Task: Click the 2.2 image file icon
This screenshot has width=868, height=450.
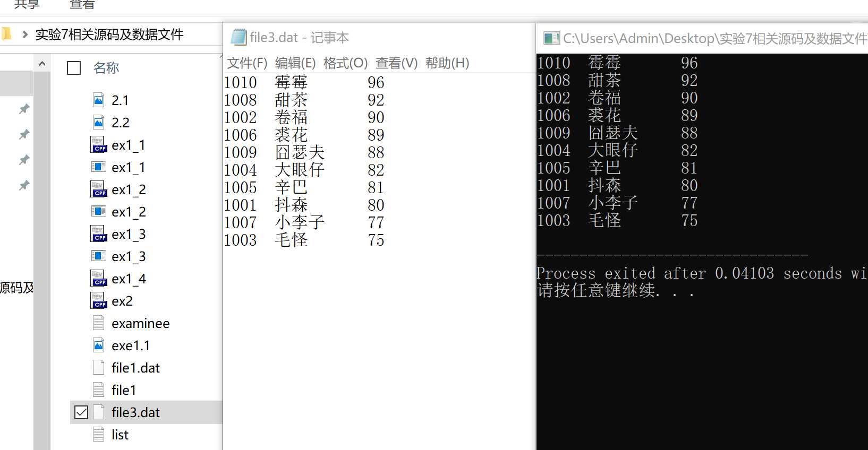Action: pyautogui.click(x=99, y=122)
